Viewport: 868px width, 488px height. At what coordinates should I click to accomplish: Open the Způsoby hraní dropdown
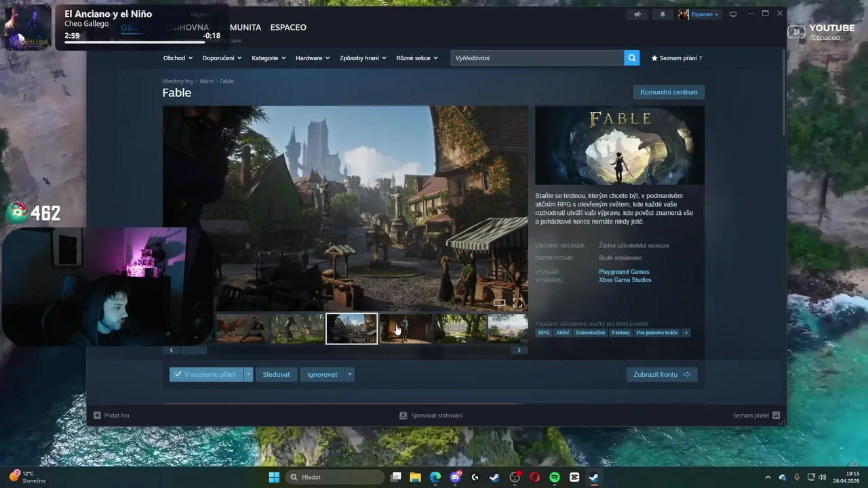[x=363, y=58]
